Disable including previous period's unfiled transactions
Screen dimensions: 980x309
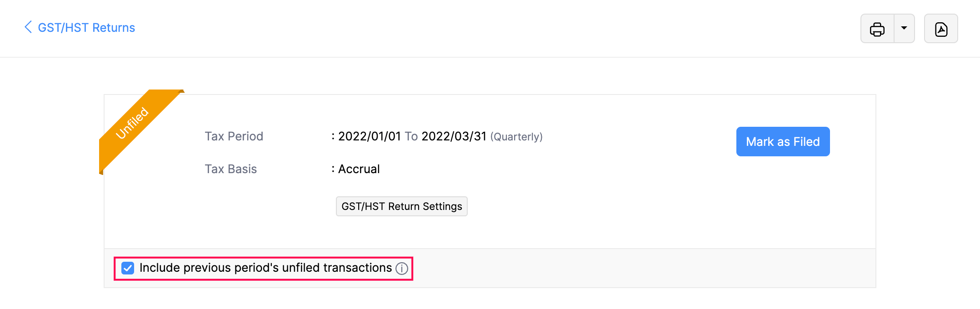click(x=127, y=269)
